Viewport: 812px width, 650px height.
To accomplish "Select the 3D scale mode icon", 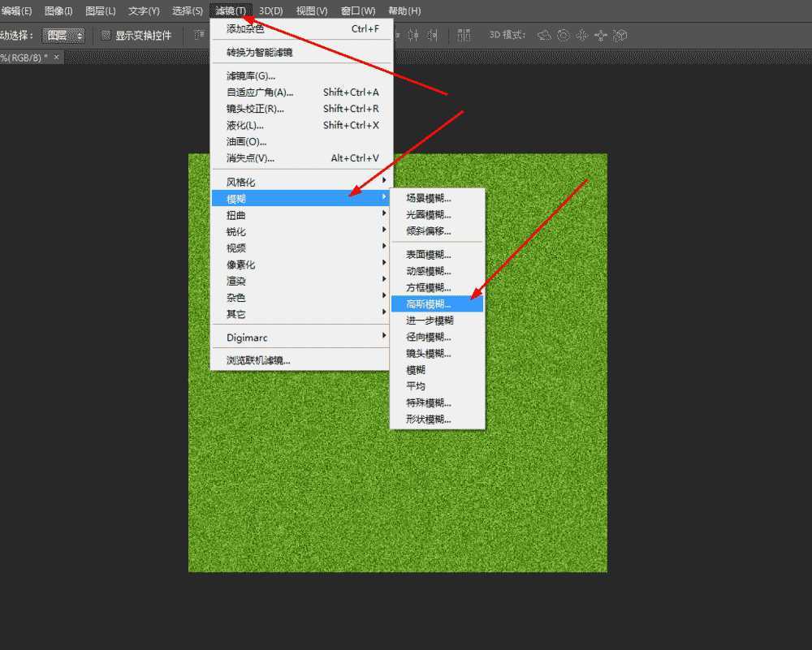I will click(620, 36).
